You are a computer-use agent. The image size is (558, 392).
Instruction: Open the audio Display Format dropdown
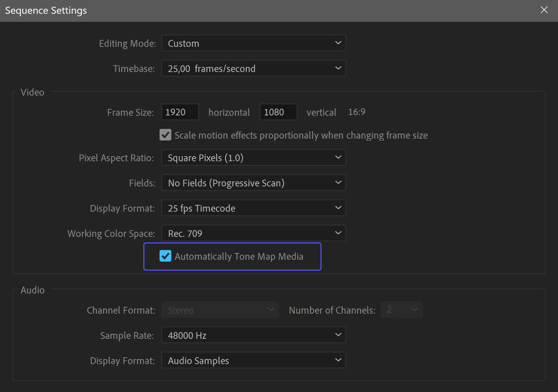254,360
